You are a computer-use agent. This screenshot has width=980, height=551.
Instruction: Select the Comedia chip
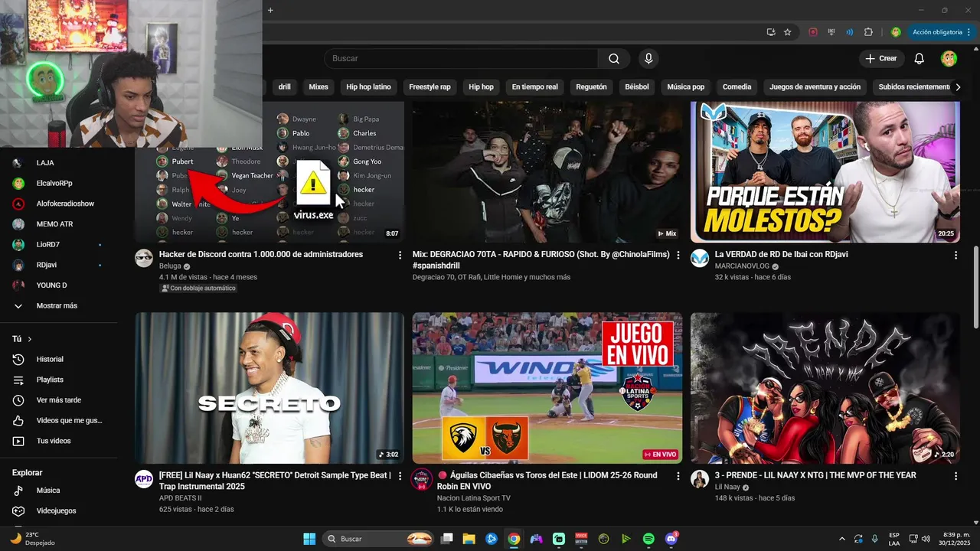[737, 87]
